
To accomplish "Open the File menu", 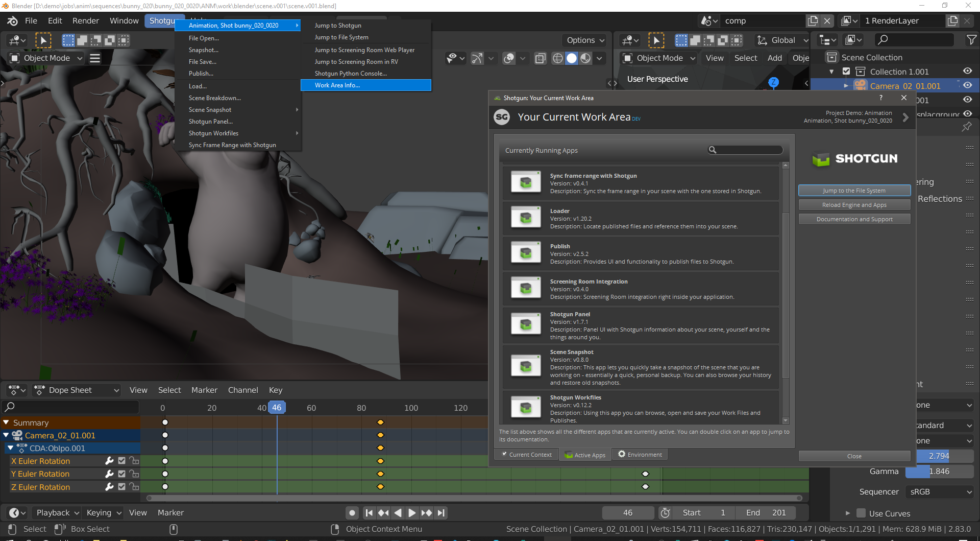I will pos(31,21).
